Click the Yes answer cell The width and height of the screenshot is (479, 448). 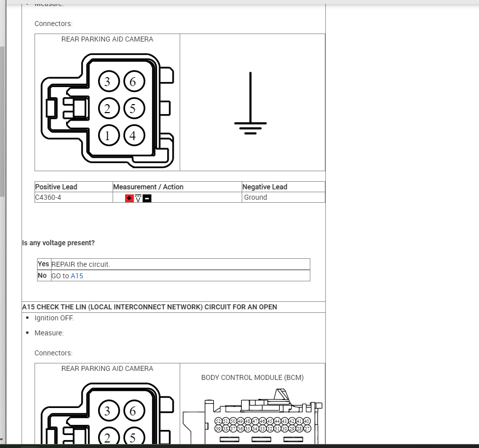point(44,264)
